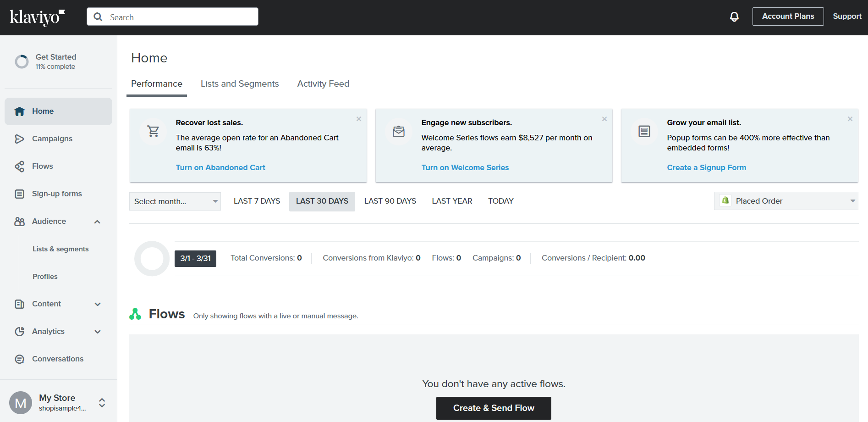Select LAST 90 DAYS range

coord(390,201)
